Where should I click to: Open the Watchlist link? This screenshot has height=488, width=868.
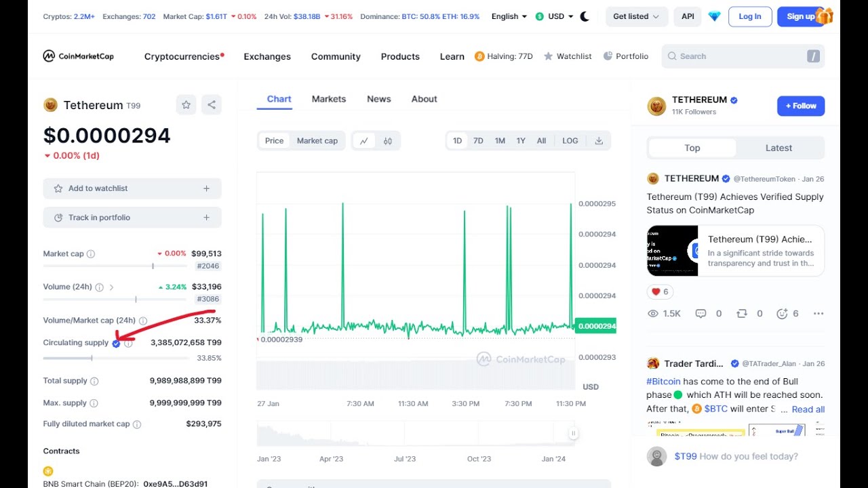pos(568,56)
